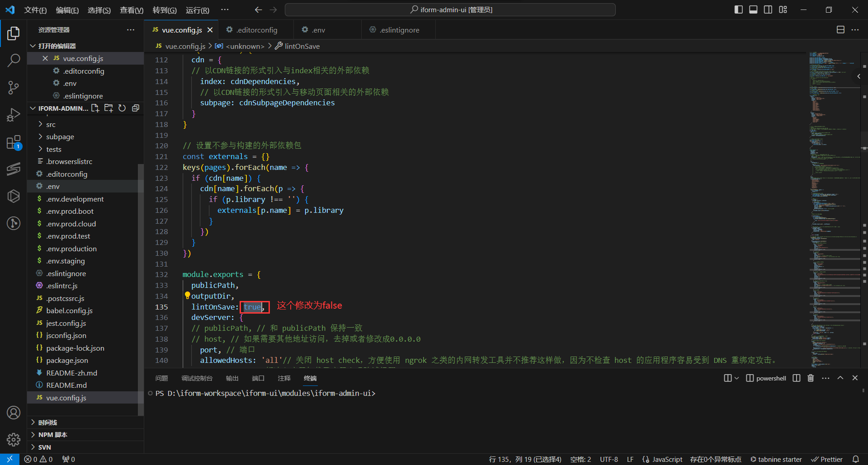The image size is (868, 465).
Task: Toggle the secondary sidebar visibility
Action: point(768,9)
